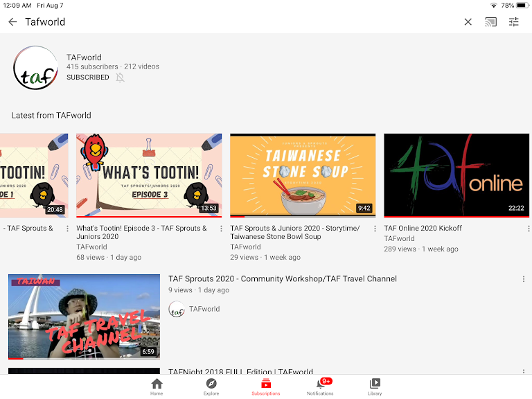Play the TAF Travel Channel thumbnail
The width and height of the screenshot is (532, 399).
point(84,317)
